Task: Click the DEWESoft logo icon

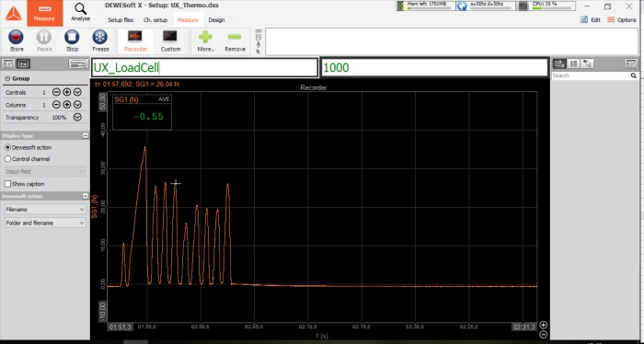Action: tap(13, 13)
